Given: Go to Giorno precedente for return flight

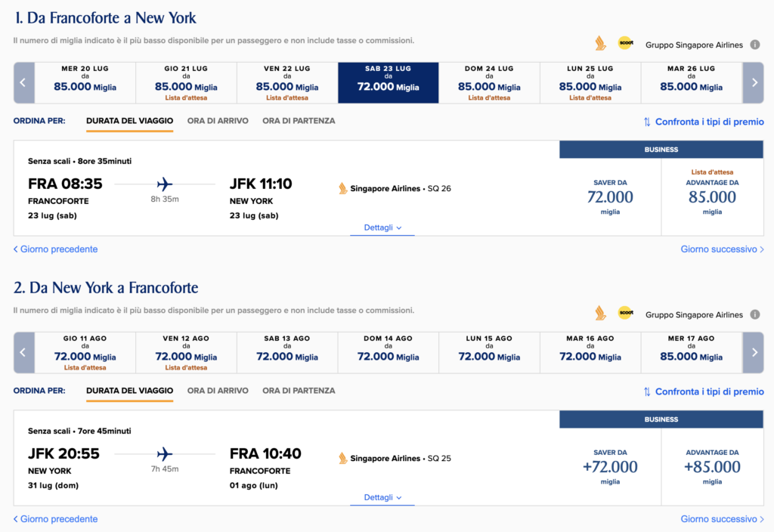Looking at the screenshot, I should pyautogui.click(x=55, y=519).
